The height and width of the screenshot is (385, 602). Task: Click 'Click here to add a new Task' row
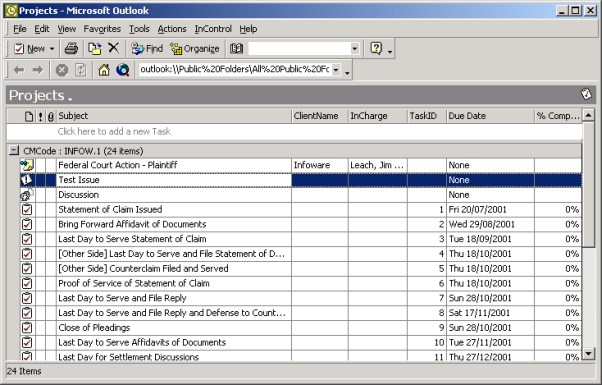pos(294,132)
